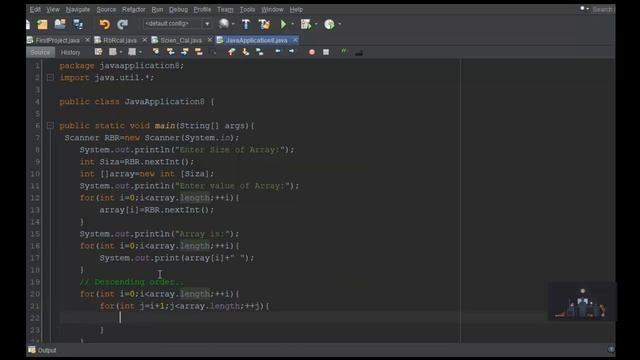The image size is (640, 360).
Task: Click the Shift Line Left icon
Action: (x=278, y=51)
